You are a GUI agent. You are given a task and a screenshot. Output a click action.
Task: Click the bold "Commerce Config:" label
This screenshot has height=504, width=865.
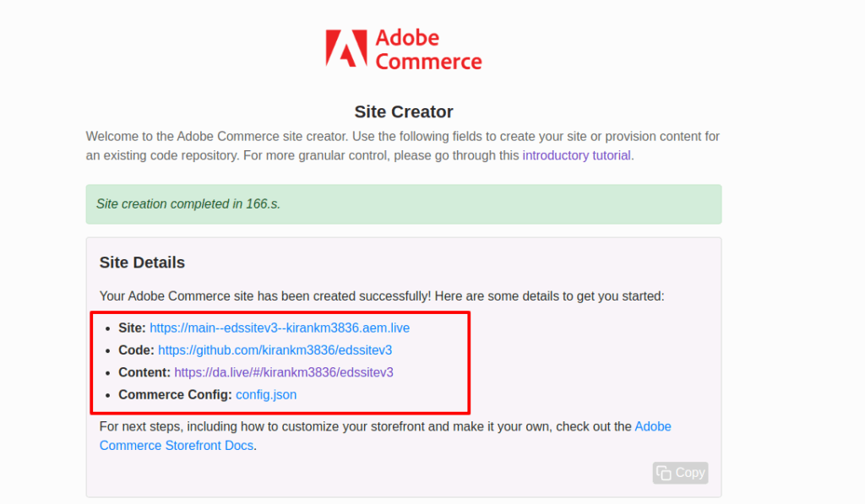[175, 394]
